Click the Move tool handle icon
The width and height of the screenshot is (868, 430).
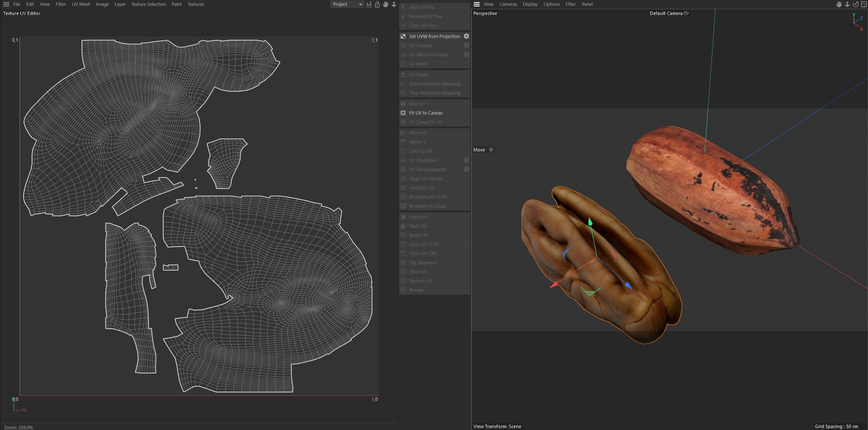pos(491,150)
